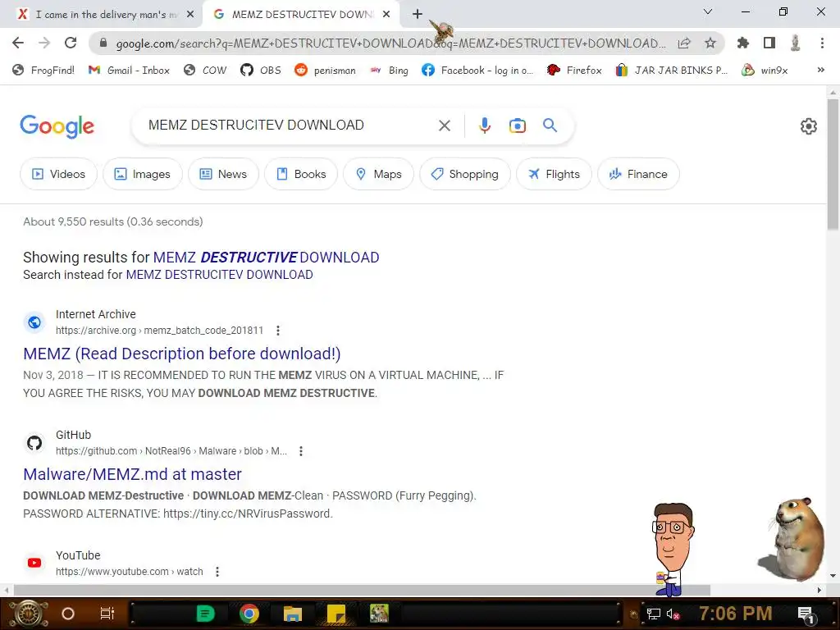
Task: Bookmark this page with the star icon
Action: (710, 43)
